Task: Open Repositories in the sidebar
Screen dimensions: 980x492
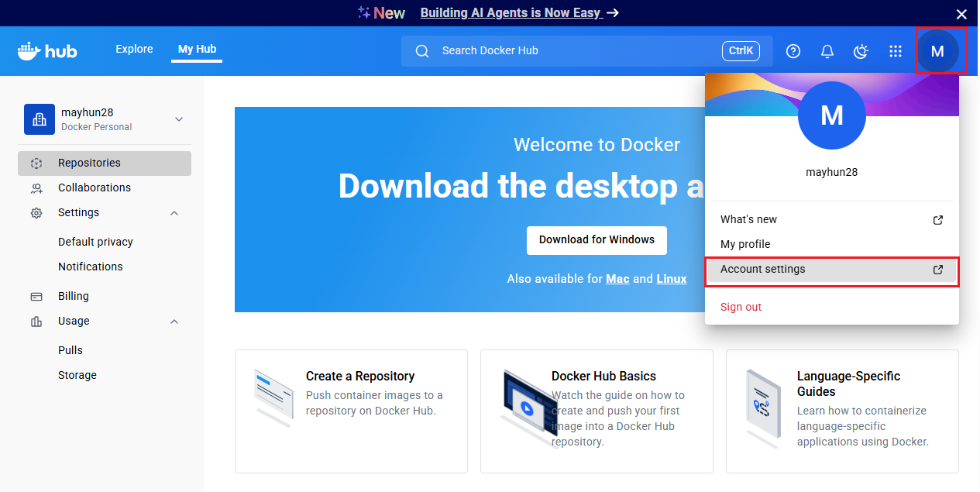Action: click(x=105, y=163)
